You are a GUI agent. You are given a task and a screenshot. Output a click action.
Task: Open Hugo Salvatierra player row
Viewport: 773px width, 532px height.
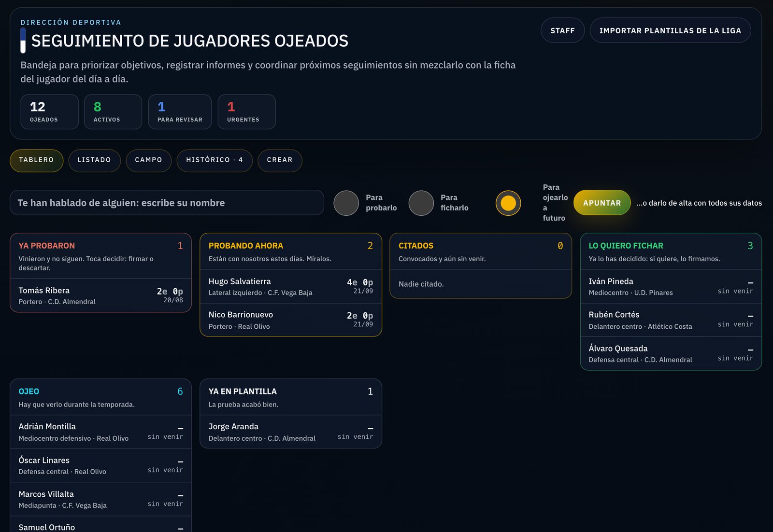click(291, 286)
